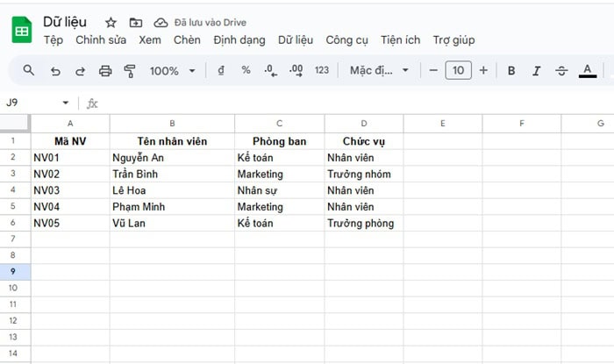Screen dimensions: 614x364
Task: Open the Định dạng menu
Action: 239,39
